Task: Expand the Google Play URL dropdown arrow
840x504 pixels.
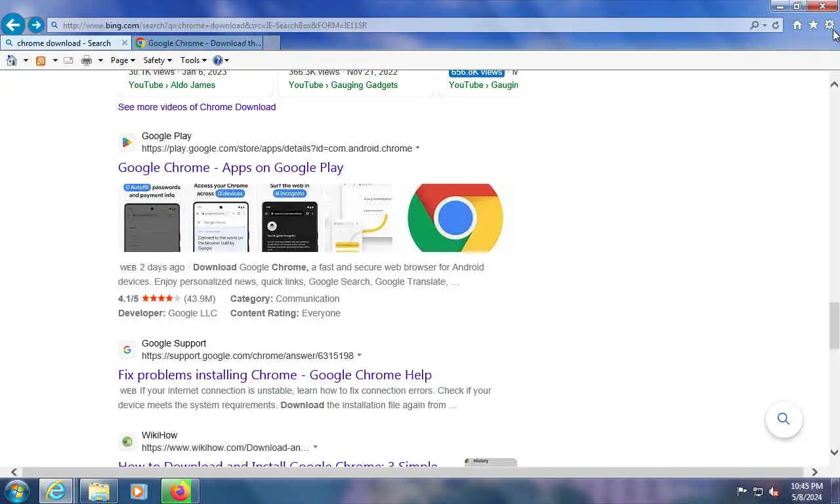Action: click(418, 148)
